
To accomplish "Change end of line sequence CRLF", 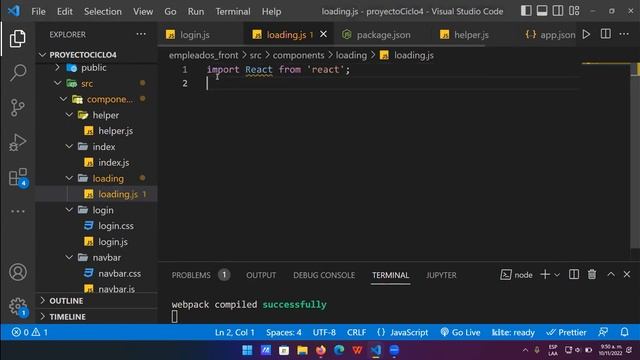I will tap(356, 332).
